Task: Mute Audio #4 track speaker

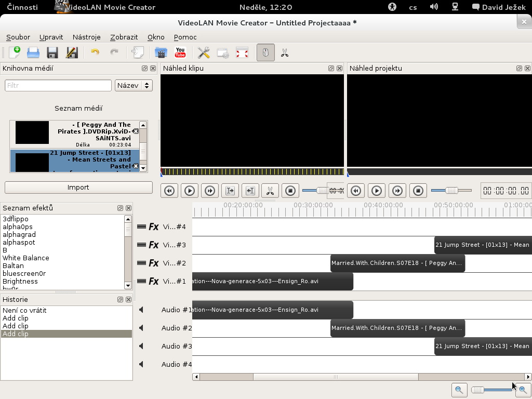Action: click(x=141, y=364)
